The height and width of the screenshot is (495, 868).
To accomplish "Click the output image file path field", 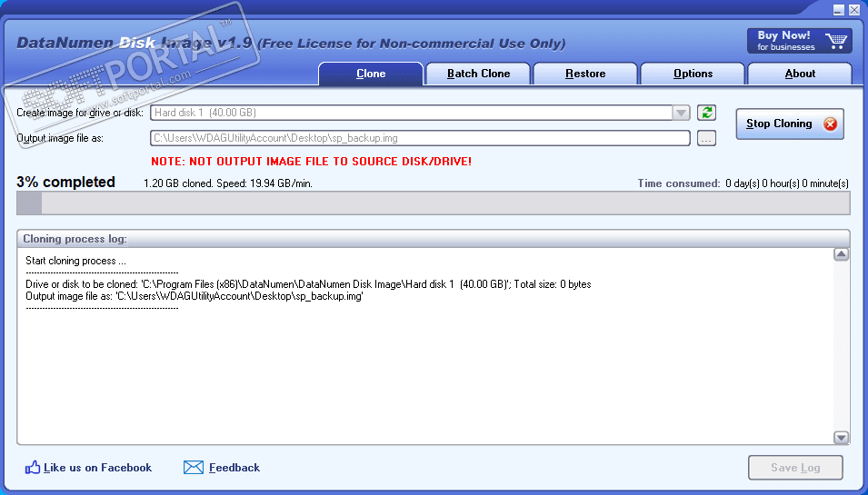I will point(420,138).
